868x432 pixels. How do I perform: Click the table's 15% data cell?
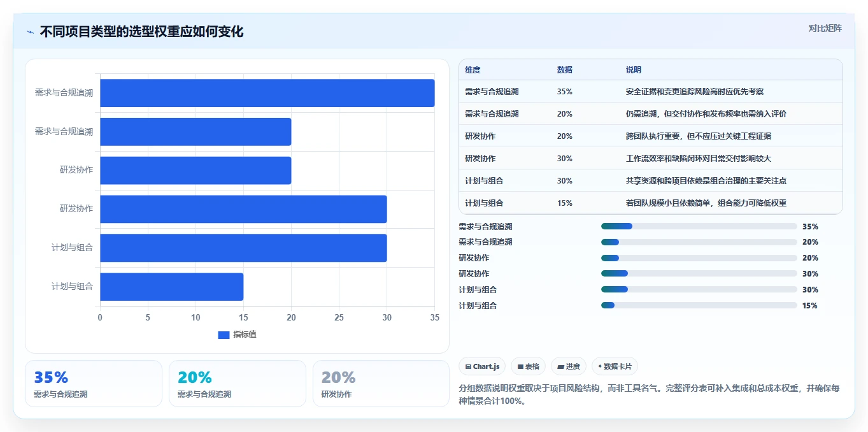(x=564, y=203)
